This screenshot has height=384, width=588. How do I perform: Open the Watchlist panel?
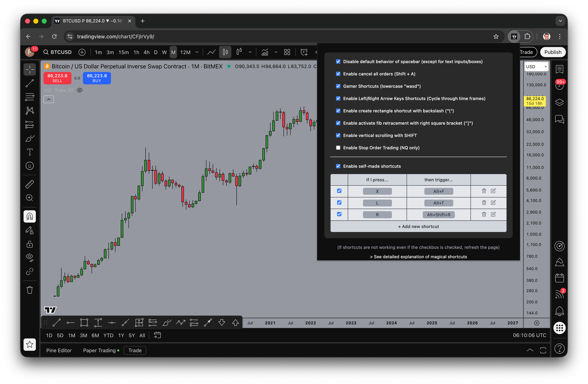pyautogui.click(x=560, y=69)
